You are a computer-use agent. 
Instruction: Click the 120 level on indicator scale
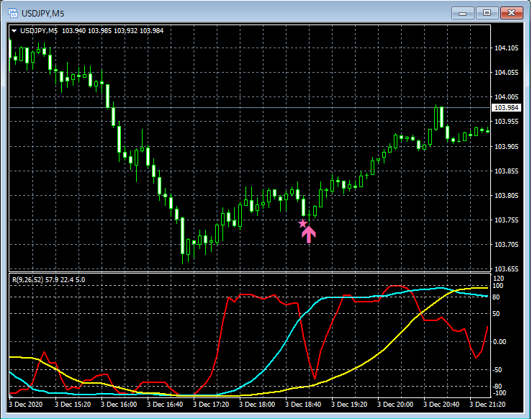pyautogui.click(x=499, y=277)
